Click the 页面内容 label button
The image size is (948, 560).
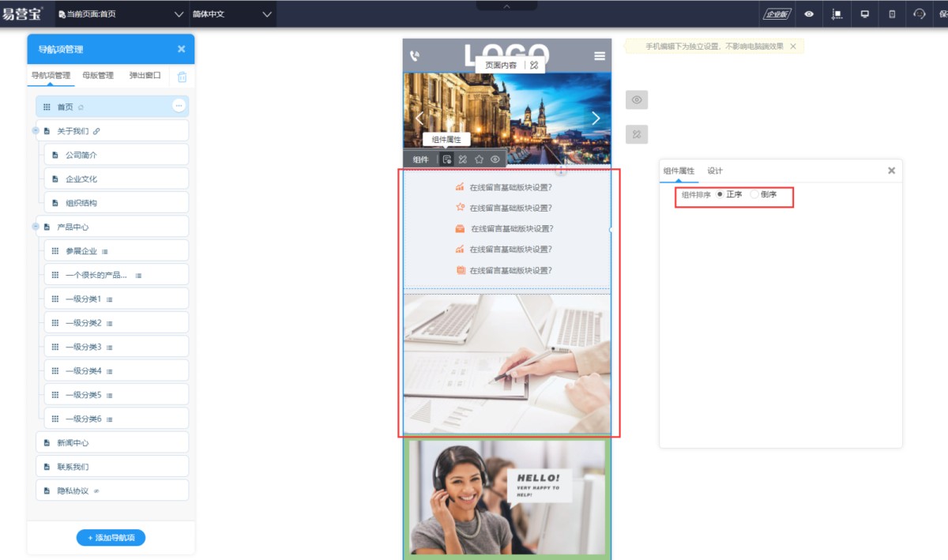click(x=501, y=66)
